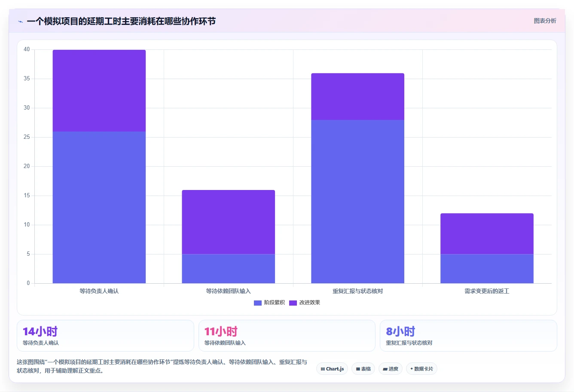Click the 14小时 stat value
The image size is (574, 392).
(x=40, y=331)
